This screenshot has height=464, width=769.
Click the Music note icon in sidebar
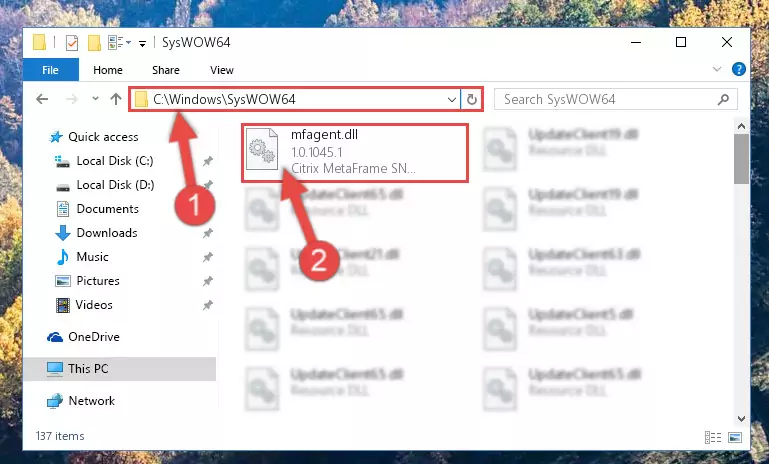63,257
